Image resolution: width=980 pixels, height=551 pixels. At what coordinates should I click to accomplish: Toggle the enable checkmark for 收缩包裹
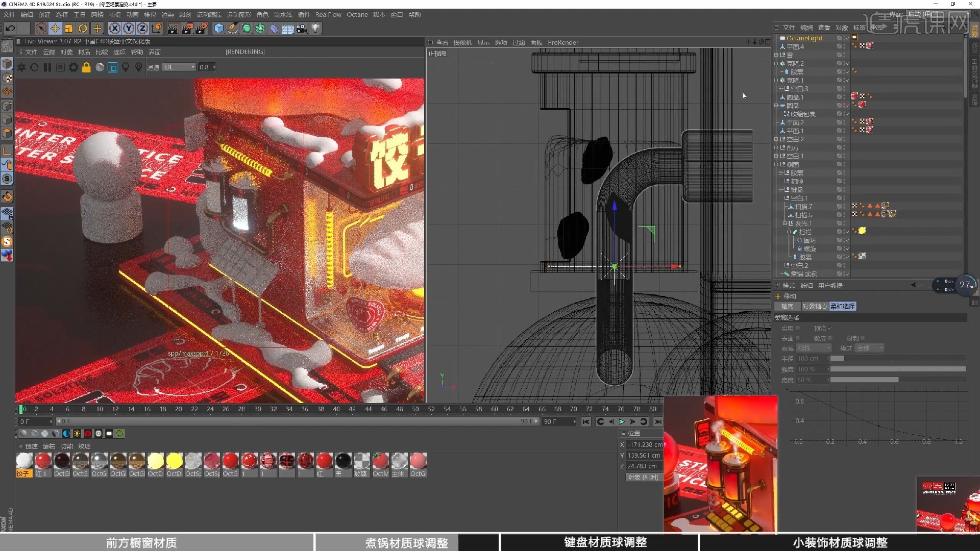click(x=847, y=114)
